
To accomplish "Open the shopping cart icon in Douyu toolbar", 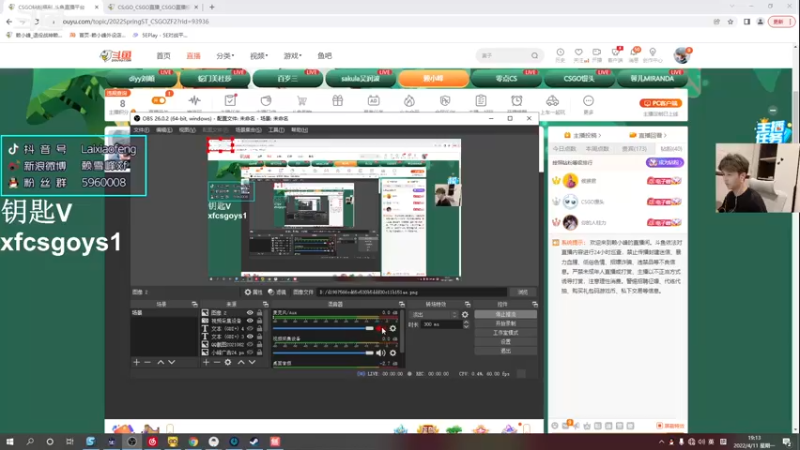I will (302, 101).
